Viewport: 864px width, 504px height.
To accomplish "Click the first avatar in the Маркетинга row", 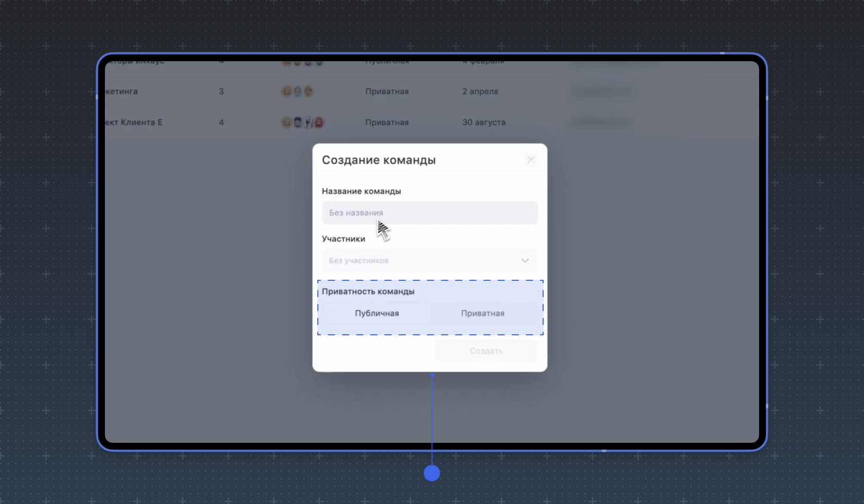I will tap(287, 91).
